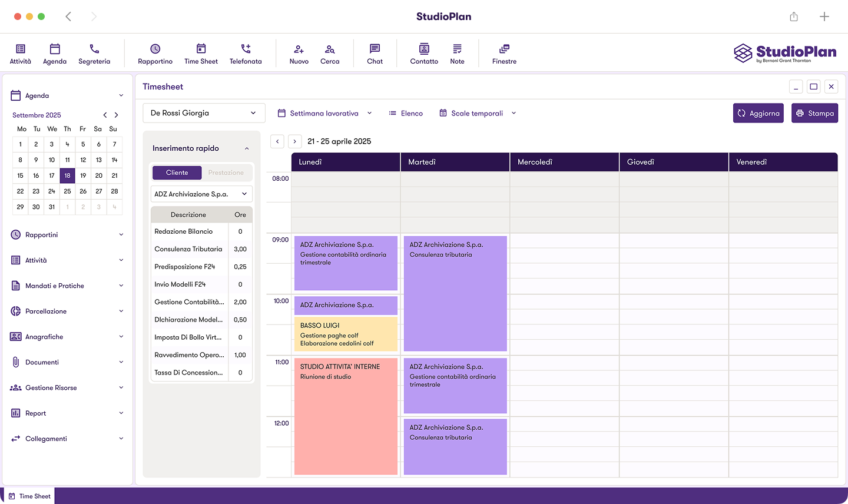Expand the Gestione Risorse section
Viewport: 848px width, 504px height.
coord(68,387)
